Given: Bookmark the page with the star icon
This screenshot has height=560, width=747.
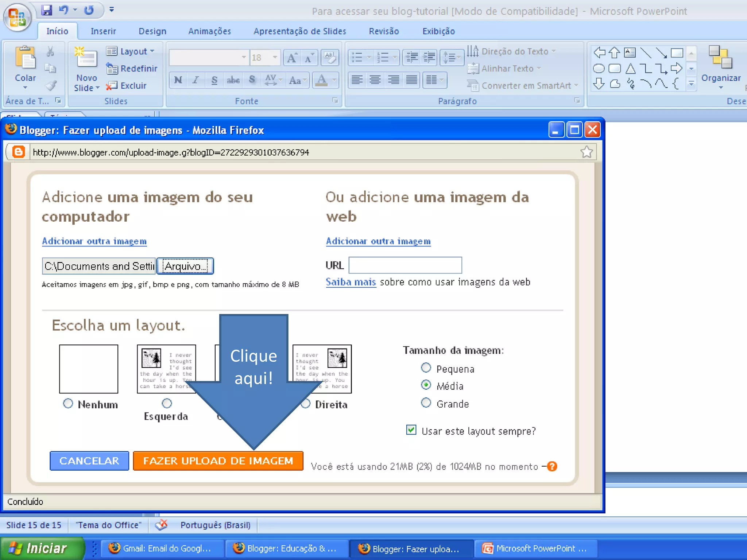Looking at the screenshot, I should tap(587, 152).
